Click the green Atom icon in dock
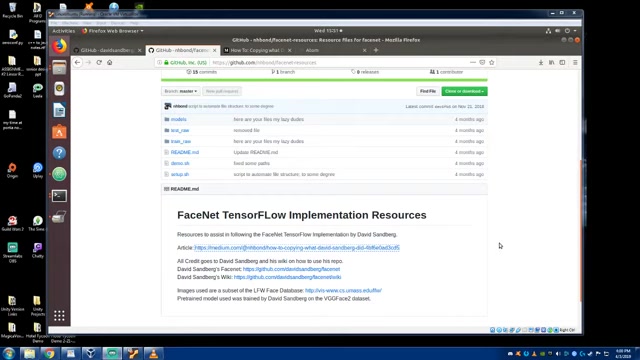Screen dimensions: 640x360 tap(59, 174)
